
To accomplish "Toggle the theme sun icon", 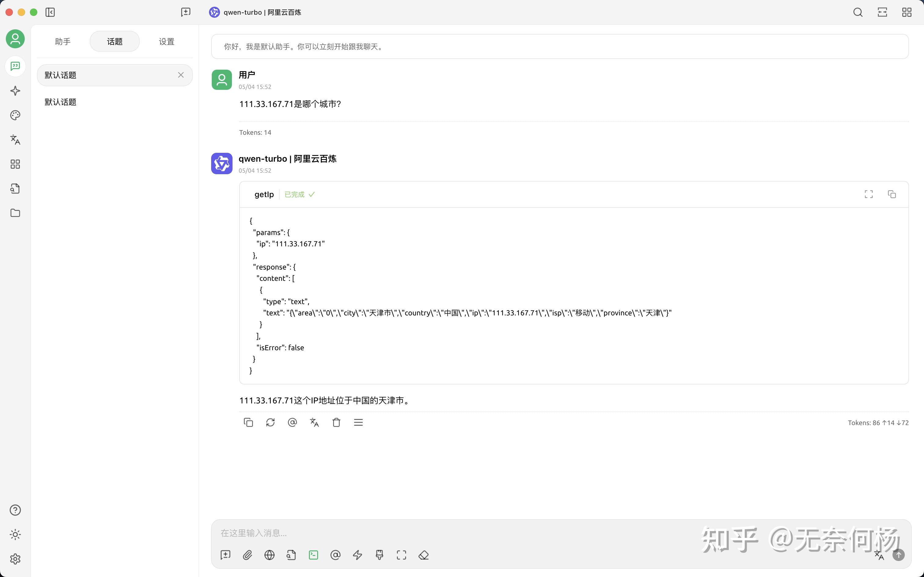I will point(15,534).
